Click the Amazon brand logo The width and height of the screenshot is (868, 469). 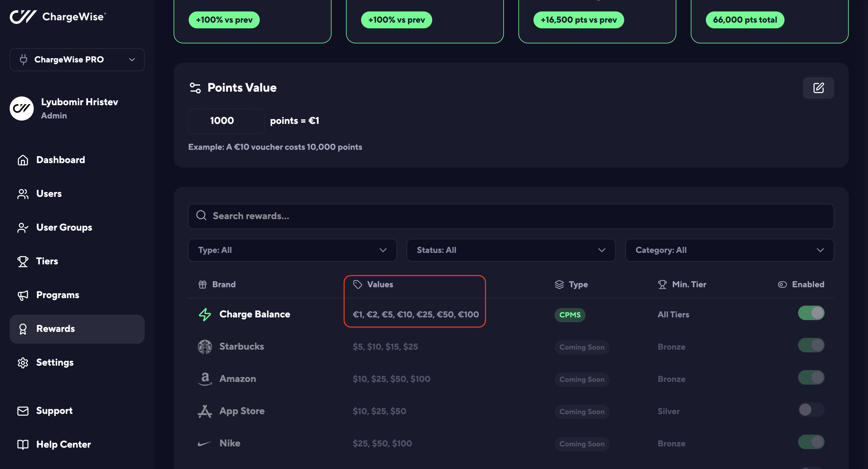click(205, 379)
